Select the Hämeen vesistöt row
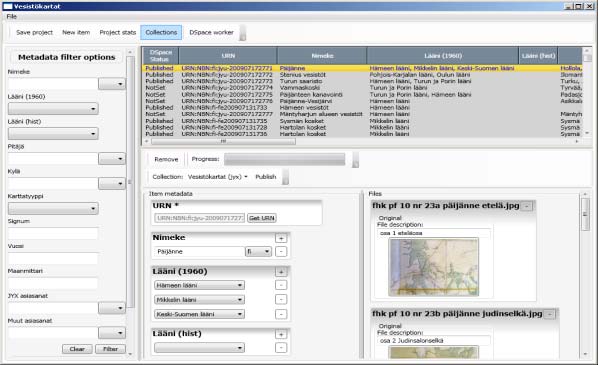598x365 pixels. tap(362, 108)
